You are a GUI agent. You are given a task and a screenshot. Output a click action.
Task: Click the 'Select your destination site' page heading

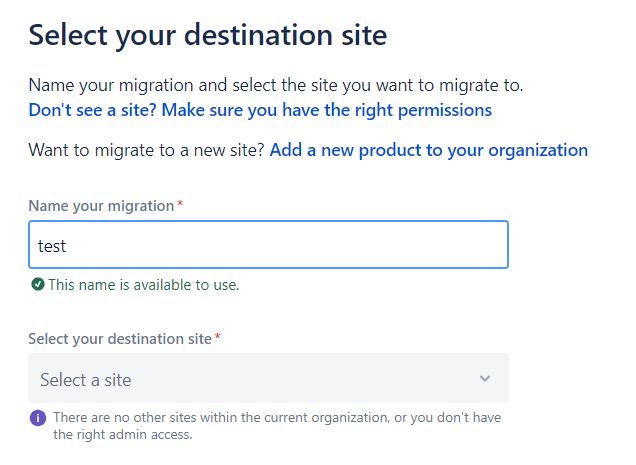tap(207, 36)
